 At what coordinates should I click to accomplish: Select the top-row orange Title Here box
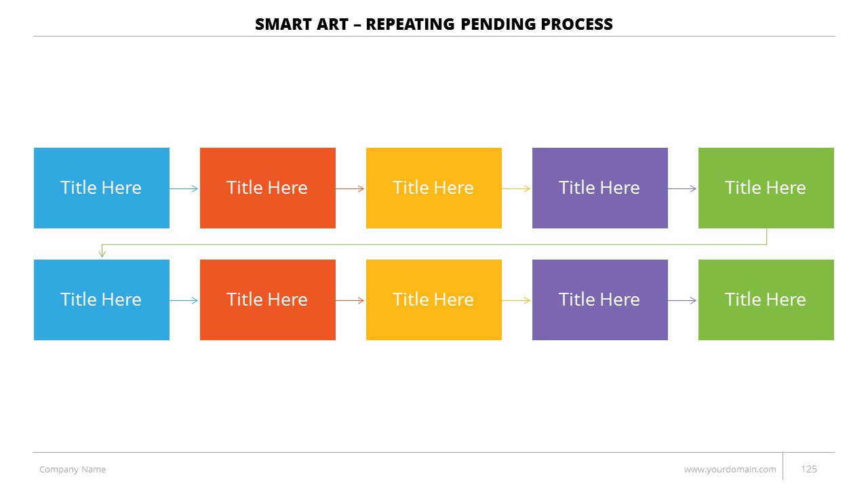[x=268, y=188]
